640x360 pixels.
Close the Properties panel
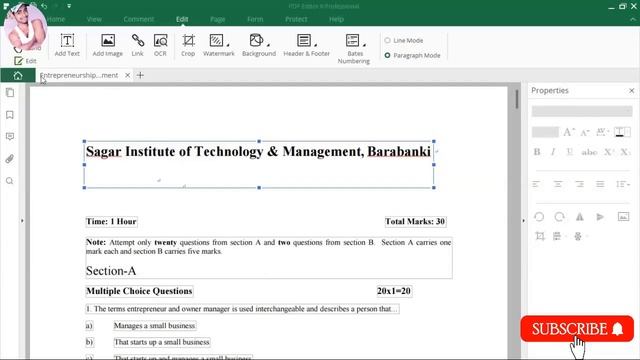click(x=631, y=91)
